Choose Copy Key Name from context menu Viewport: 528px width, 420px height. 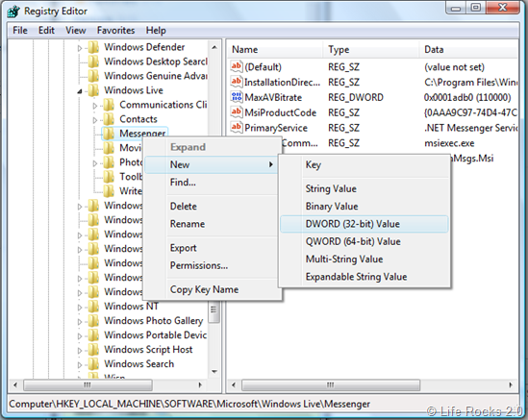point(212,289)
